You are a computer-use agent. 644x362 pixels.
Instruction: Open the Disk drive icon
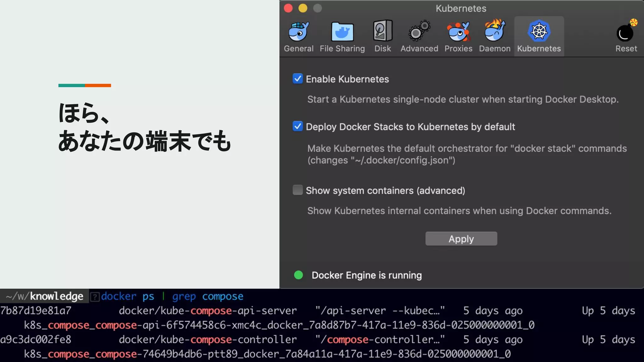click(x=383, y=31)
